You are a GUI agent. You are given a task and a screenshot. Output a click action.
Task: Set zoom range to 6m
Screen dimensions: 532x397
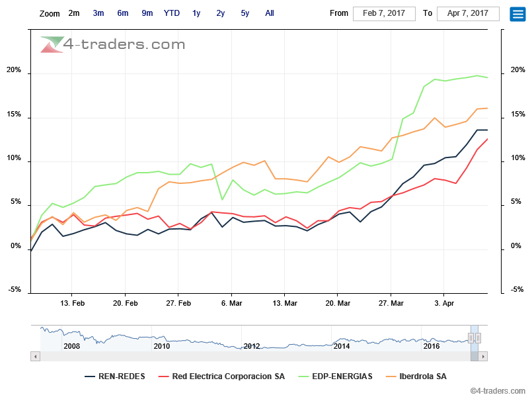point(123,13)
